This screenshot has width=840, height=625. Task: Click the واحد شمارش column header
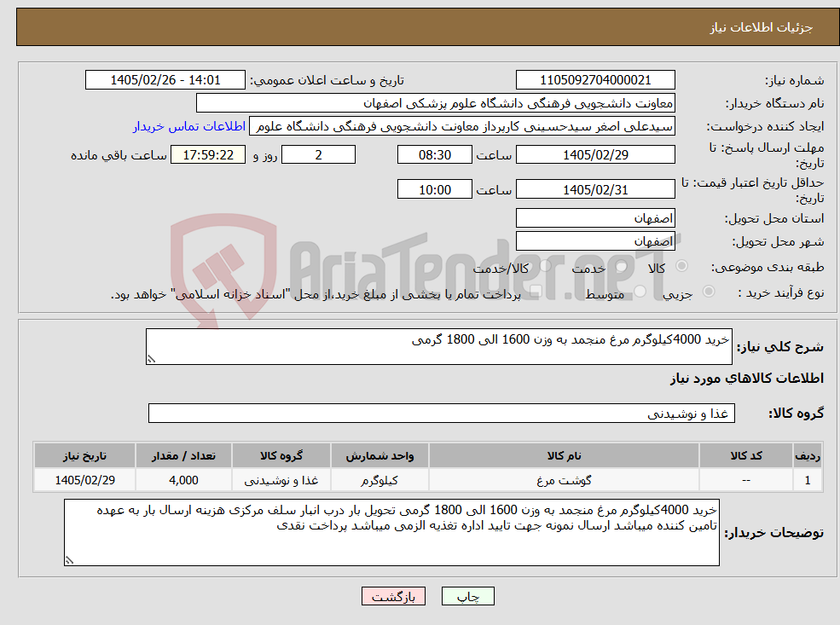click(x=379, y=456)
